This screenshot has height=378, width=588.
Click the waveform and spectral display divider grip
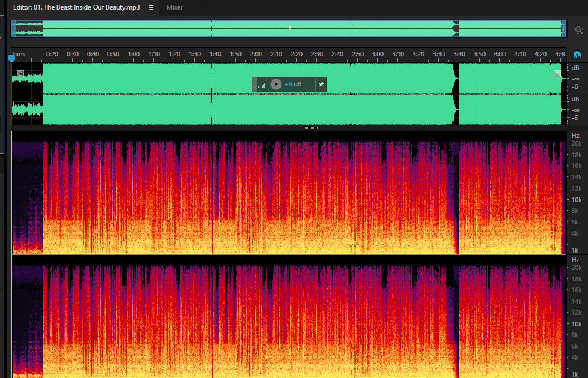click(310, 128)
